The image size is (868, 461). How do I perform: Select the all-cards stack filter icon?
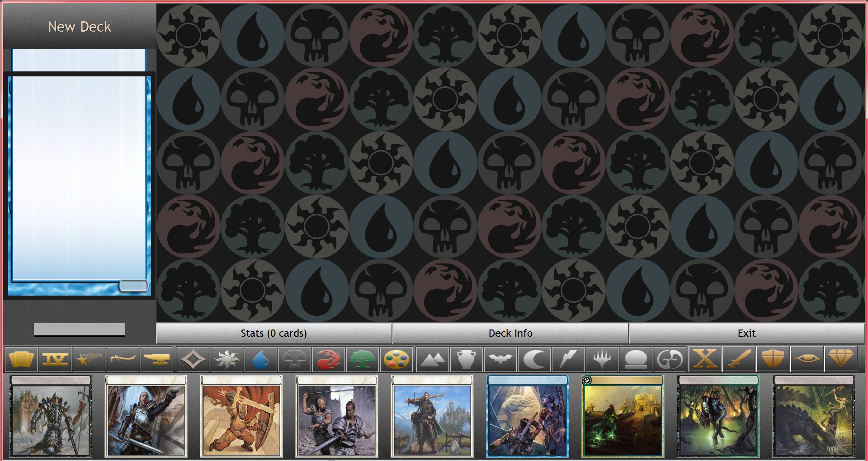(x=21, y=360)
